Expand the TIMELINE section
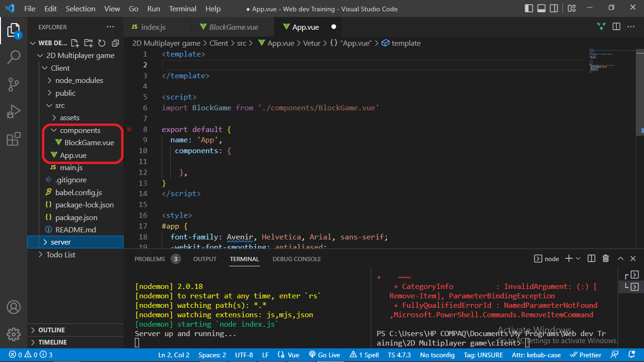 (75, 342)
